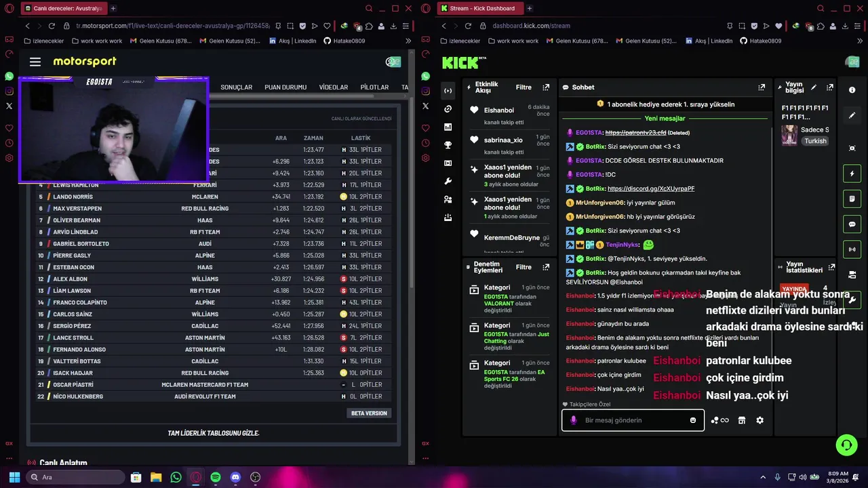
Task: Switch to Stream - Kick Dashboard tab
Action: click(x=479, y=8)
